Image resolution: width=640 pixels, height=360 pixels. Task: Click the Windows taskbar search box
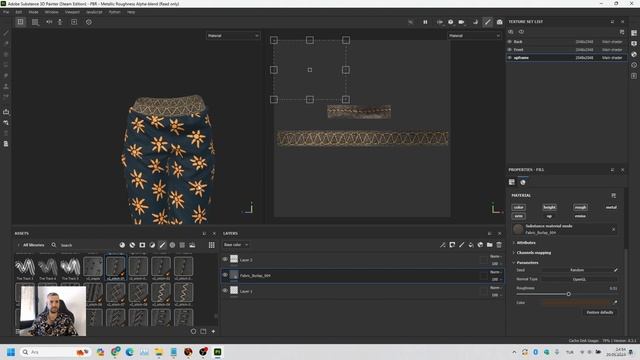[x=55, y=352]
